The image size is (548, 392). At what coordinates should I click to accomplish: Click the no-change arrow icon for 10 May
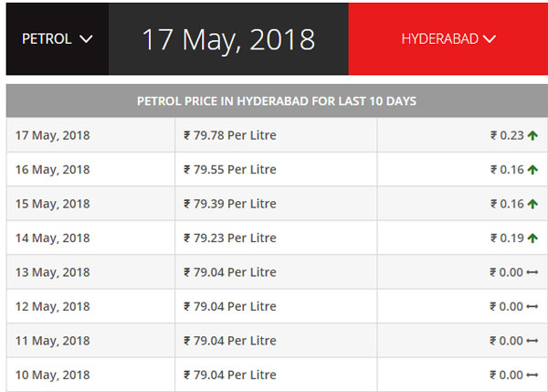click(x=532, y=376)
